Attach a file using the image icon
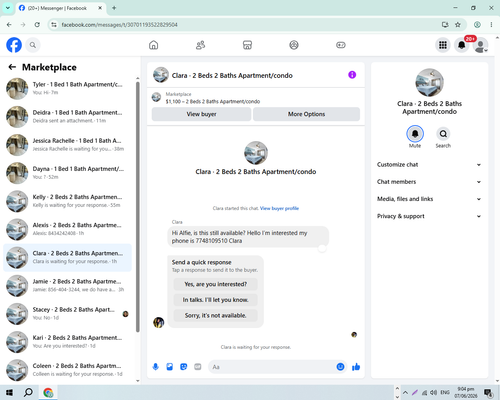The width and height of the screenshot is (500, 400). 170,367
